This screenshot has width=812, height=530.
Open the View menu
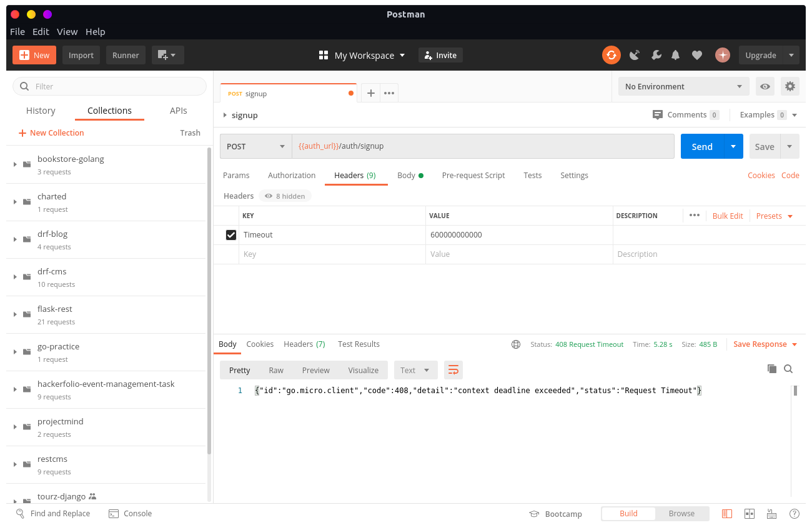click(x=67, y=31)
